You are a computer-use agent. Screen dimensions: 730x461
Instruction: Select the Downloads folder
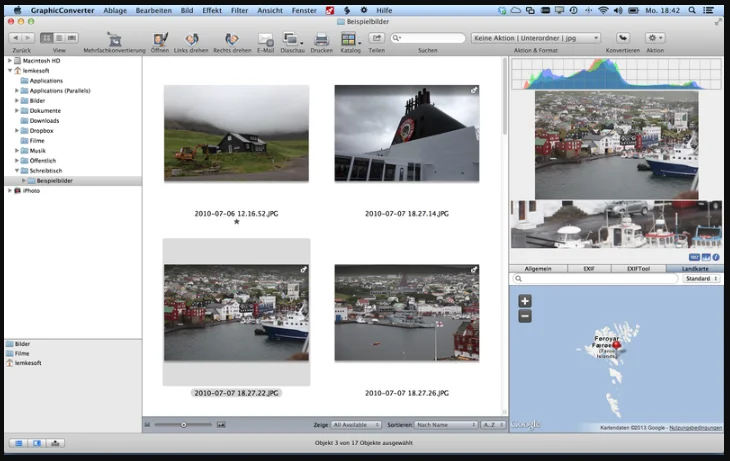pyautogui.click(x=44, y=121)
